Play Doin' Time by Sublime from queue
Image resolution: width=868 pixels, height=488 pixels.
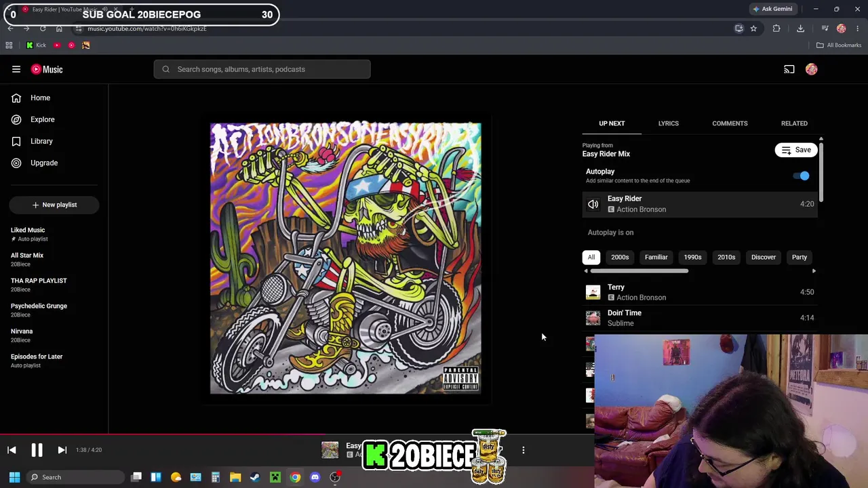(699, 318)
